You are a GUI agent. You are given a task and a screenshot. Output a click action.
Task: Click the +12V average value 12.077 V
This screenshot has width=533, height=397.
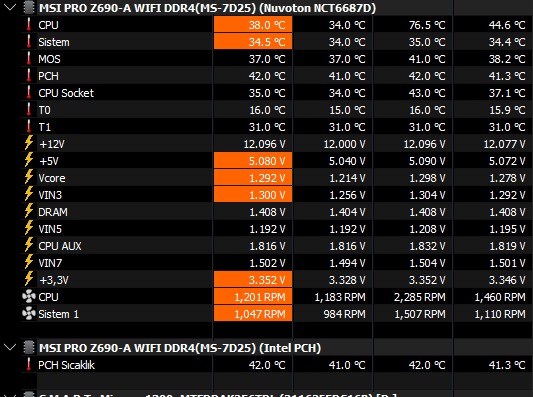click(504, 144)
